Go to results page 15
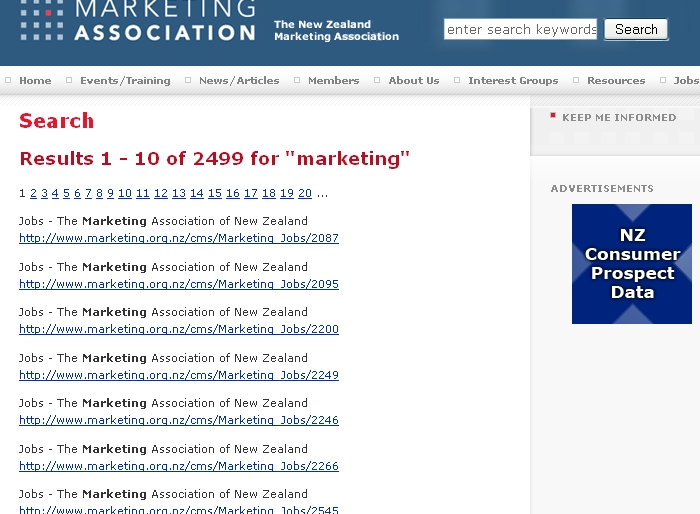This screenshot has height=514, width=700. click(215, 193)
